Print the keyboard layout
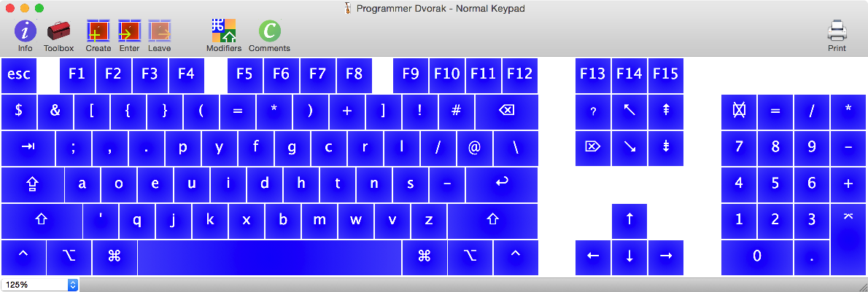The image size is (868, 292). 837,36
